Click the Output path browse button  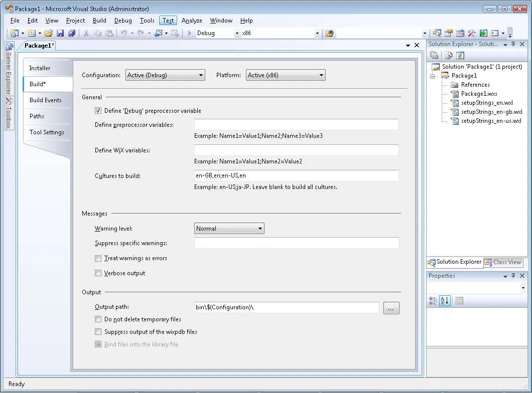391,308
